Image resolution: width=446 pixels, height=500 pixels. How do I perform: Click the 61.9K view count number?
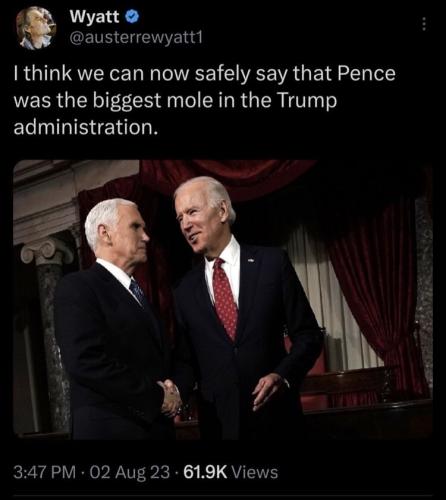[x=205, y=472]
